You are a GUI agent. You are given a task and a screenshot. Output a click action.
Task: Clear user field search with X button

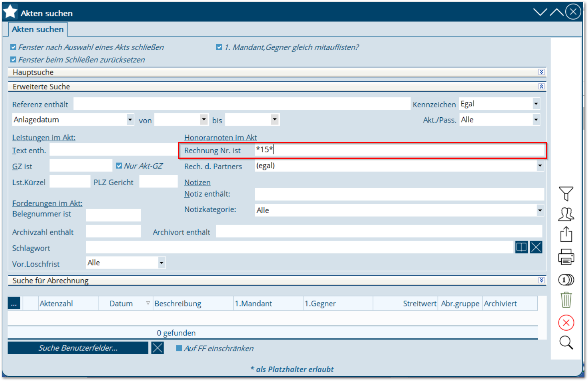[x=158, y=348]
